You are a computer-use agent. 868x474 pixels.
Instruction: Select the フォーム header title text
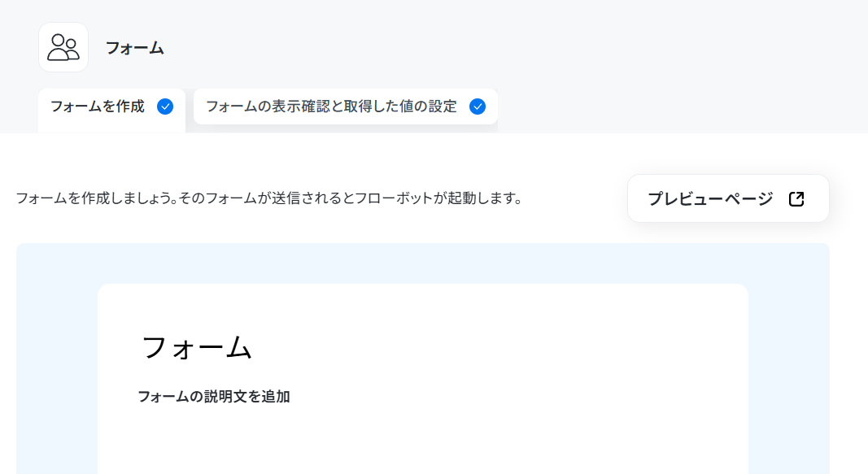click(134, 48)
